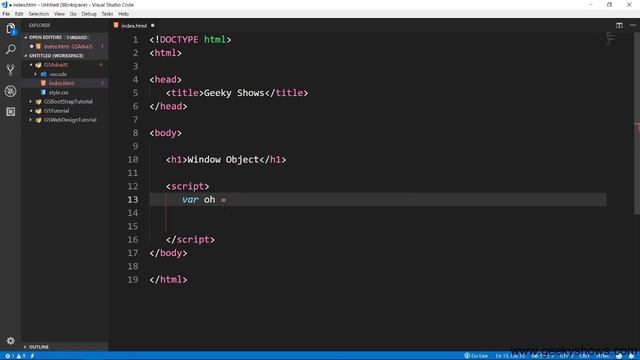Click the Go Live status bar button
640x360 pixels.
pos(476,356)
